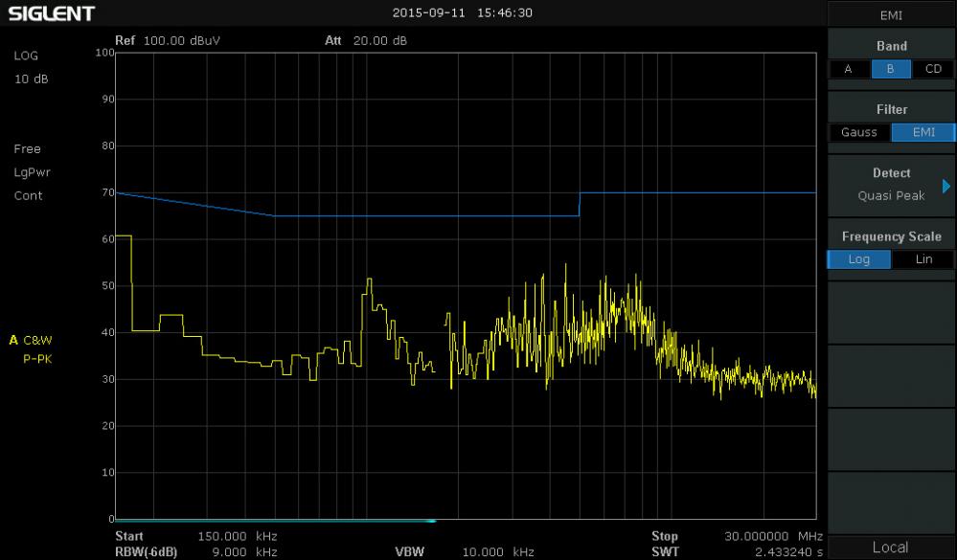Select Band A on the EMI menu

tap(848, 68)
